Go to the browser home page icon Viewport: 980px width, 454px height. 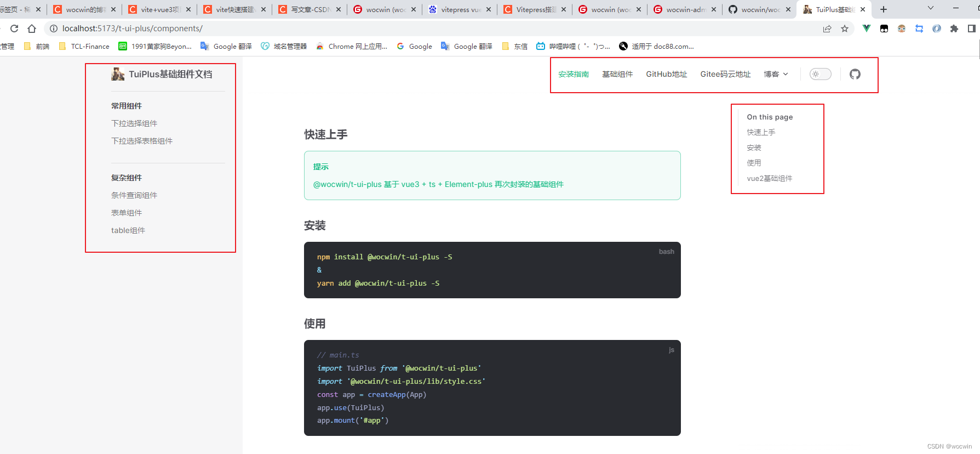(32, 29)
